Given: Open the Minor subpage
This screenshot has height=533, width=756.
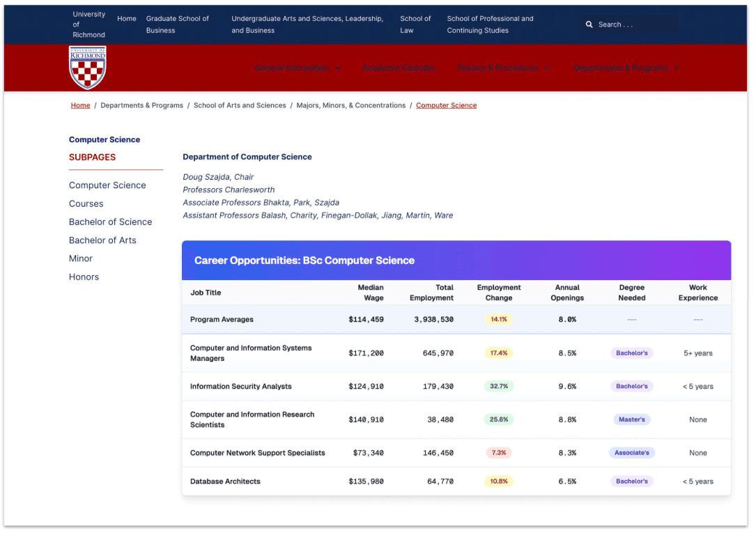Looking at the screenshot, I should pyautogui.click(x=80, y=258).
